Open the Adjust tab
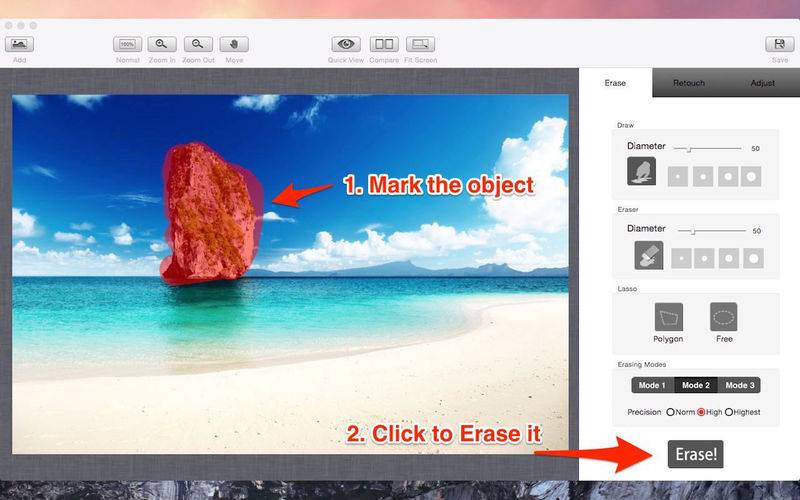 (x=763, y=83)
